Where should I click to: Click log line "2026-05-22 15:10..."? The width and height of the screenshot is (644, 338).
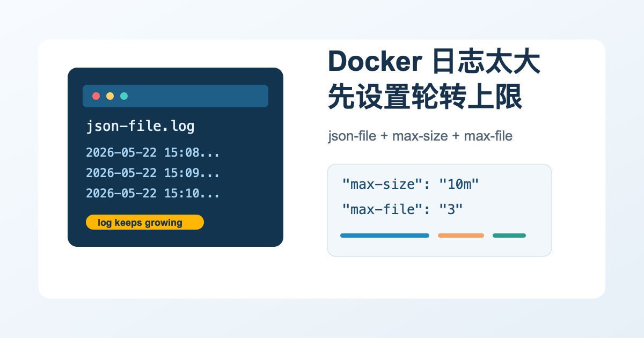tap(153, 193)
